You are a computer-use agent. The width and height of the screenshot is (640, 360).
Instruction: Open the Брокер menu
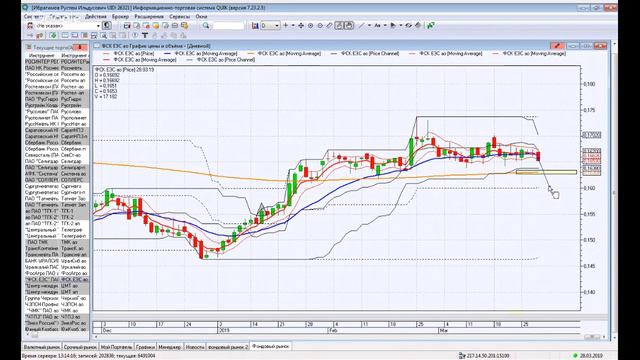pos(120,17)
